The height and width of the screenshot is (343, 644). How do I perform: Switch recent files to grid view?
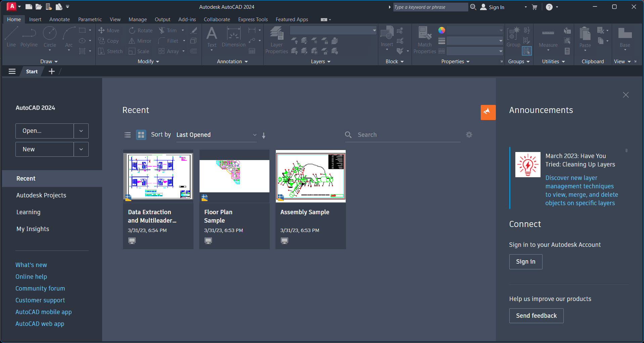click(x=141, y=135)
